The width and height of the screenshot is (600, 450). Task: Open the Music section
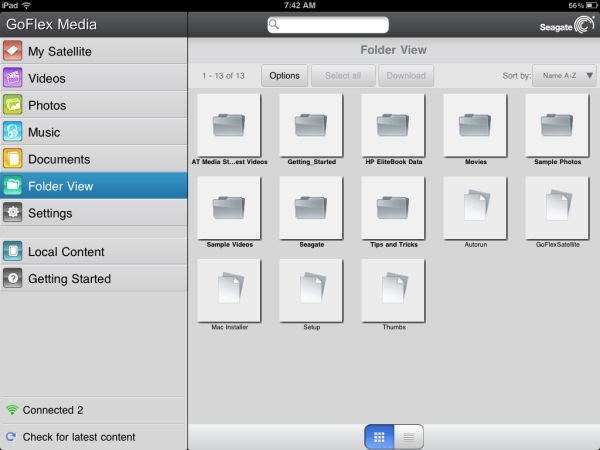[94, 132]
